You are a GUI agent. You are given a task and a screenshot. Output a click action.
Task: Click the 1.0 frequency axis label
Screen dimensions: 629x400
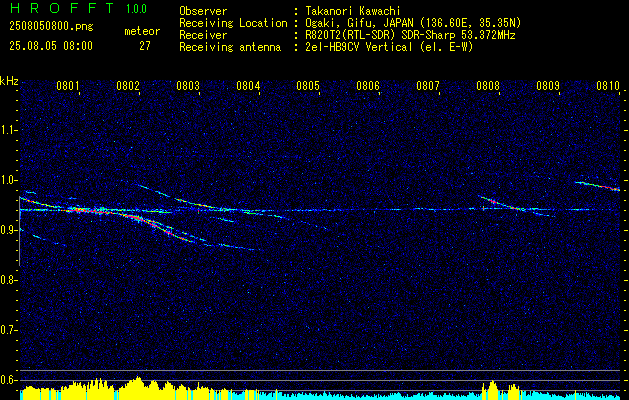pyautogui.click(x=8, y=180)
